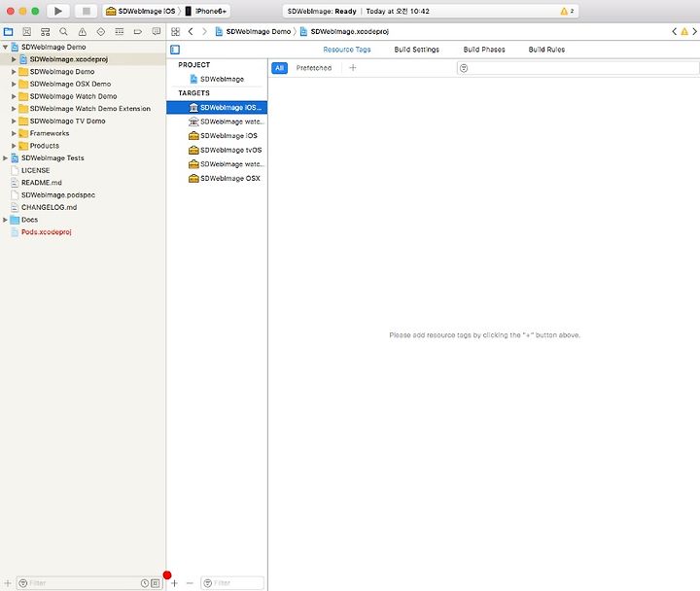
Task: Expand SDWebImage.xcodeproj disclosure triangle
Action: click(14, 59)
